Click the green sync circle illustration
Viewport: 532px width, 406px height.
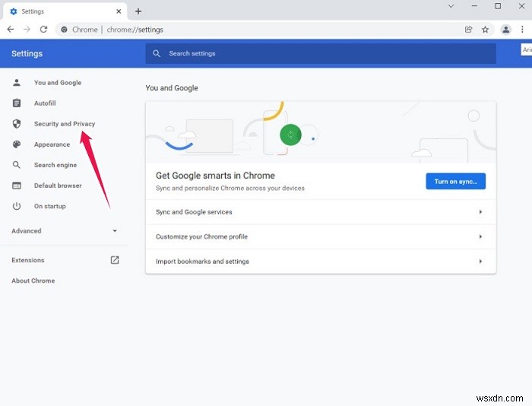tap(290, 135)
